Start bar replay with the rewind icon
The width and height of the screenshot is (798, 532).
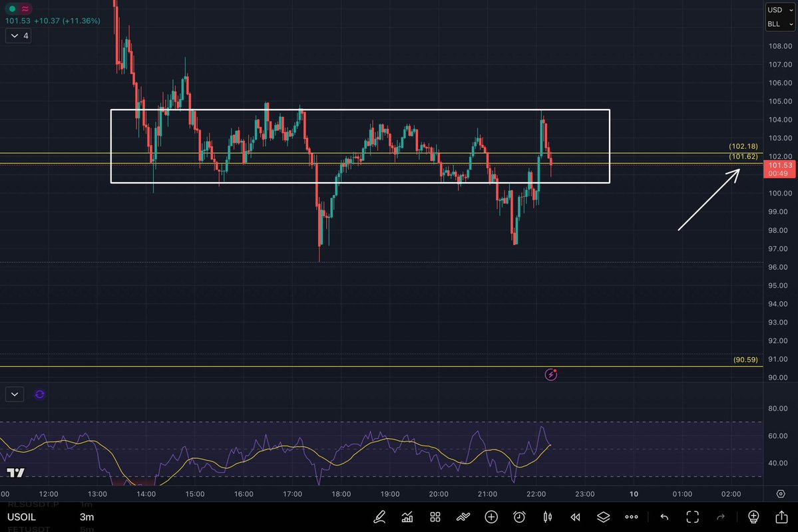(575, 517)
